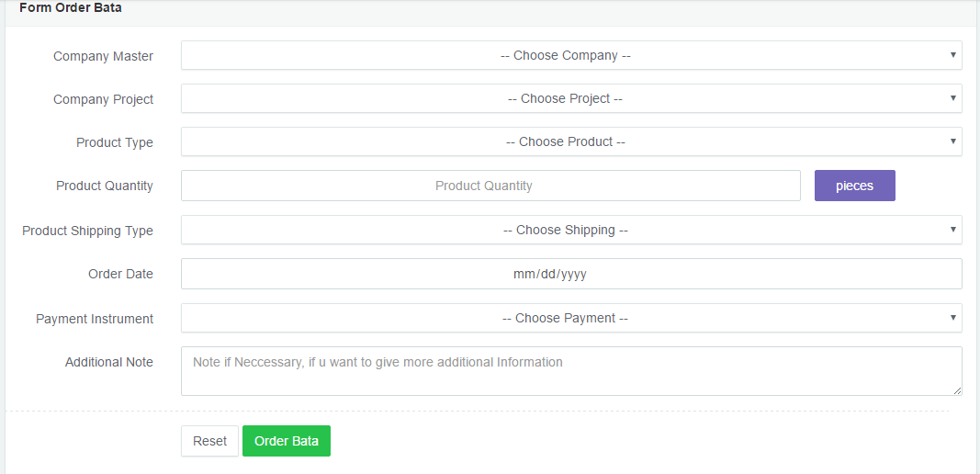Click the Company Project label
Viewport: 980px width, 474px height.
pos(103,99)
